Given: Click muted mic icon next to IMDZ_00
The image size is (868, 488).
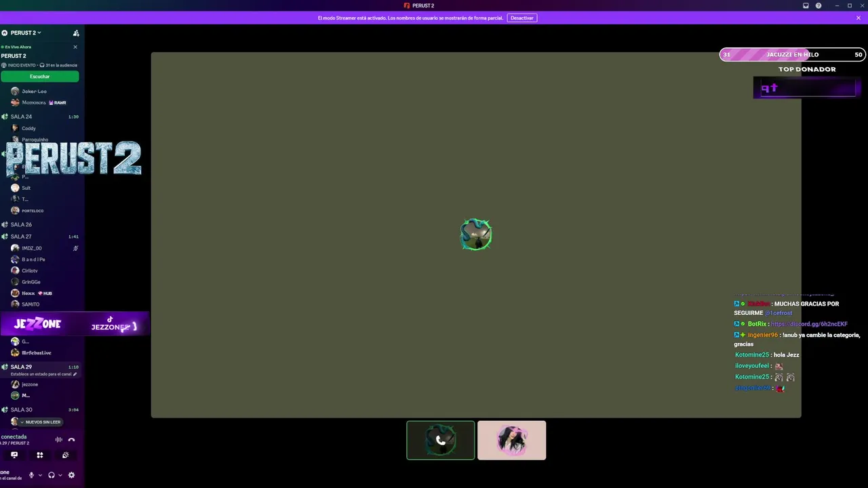Looking at the screenshot, I should [x=75, y=248].
